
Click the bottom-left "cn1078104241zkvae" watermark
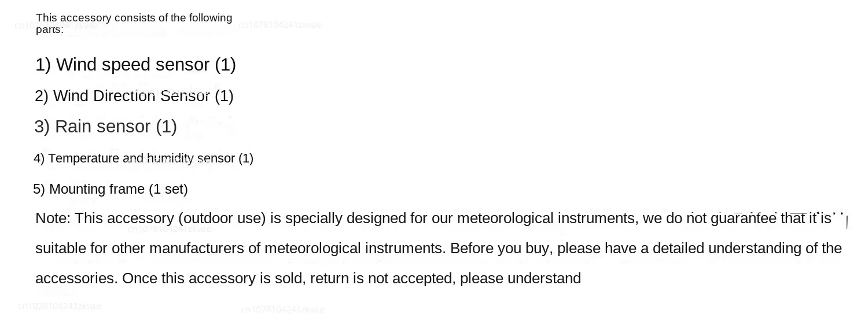tap(60, 306)
